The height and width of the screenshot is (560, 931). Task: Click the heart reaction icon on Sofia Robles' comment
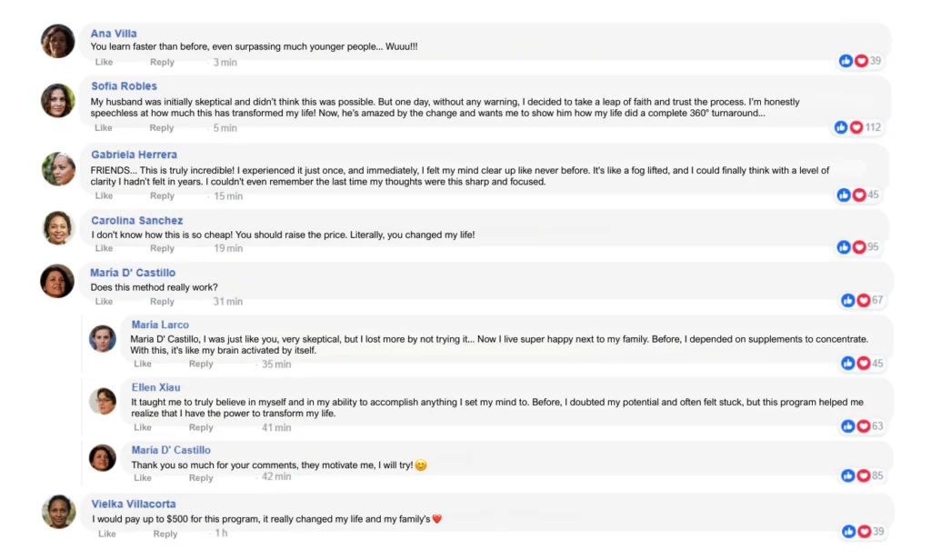[x=856, y=127]
